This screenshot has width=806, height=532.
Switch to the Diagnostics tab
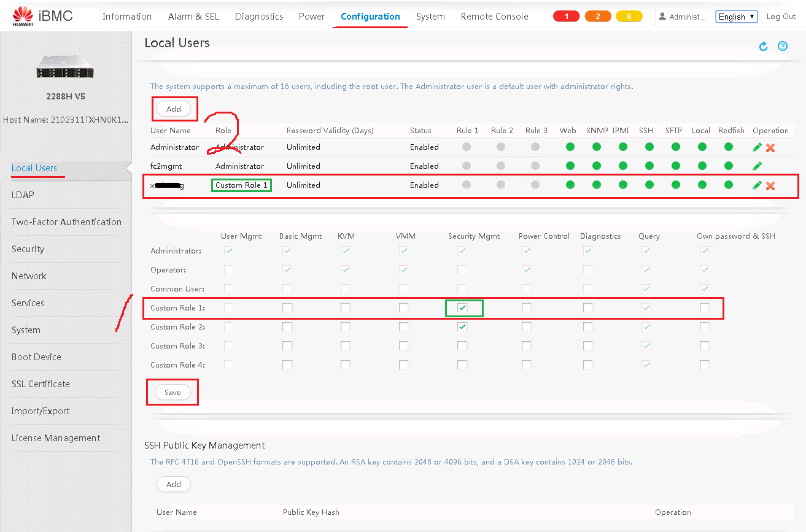click(x=259, y=17)
